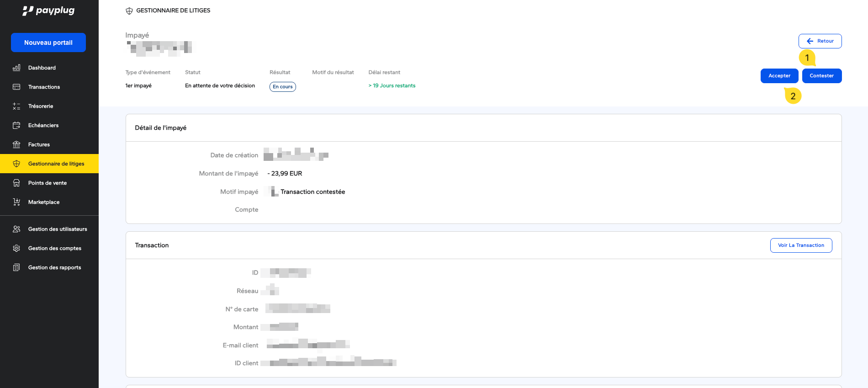This screenshot has height=388, width=868.
Task: Click the Gestion des rapports document icon
Action: click(x=16, y=267)
